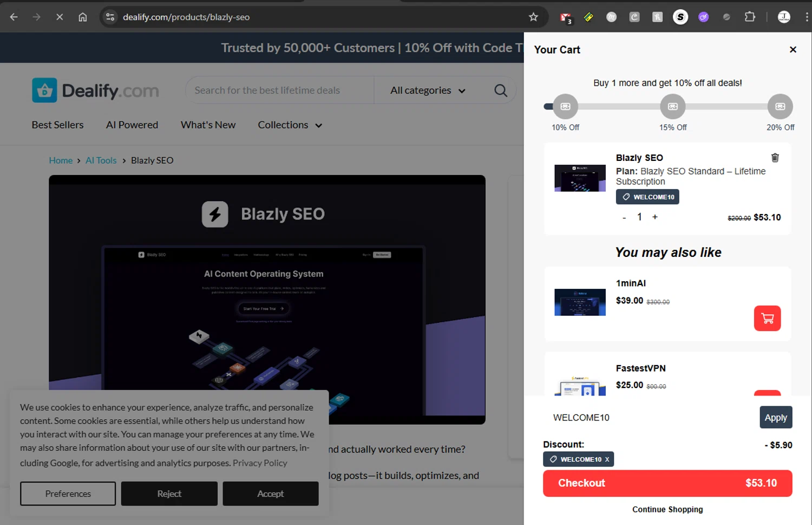This screenshot has width=812, height=525.
Task: Delete Blazly SEO from cart with trash icon
Action: 775,158
